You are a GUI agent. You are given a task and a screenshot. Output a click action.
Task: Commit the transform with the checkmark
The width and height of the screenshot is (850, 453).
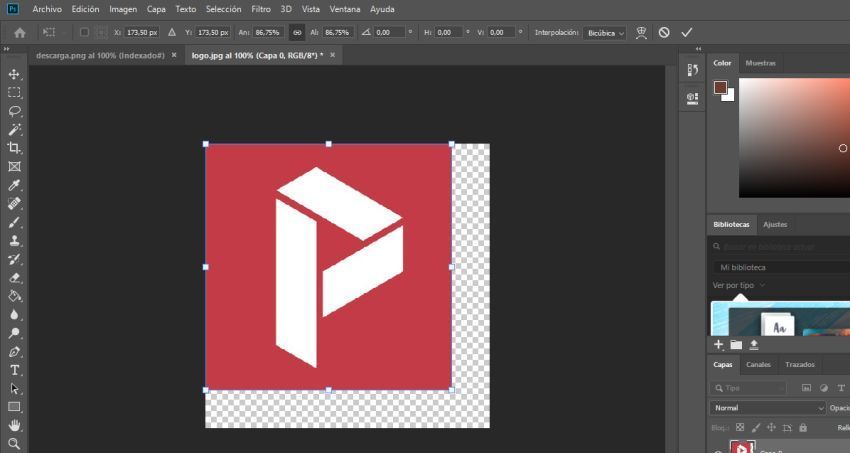686,33
